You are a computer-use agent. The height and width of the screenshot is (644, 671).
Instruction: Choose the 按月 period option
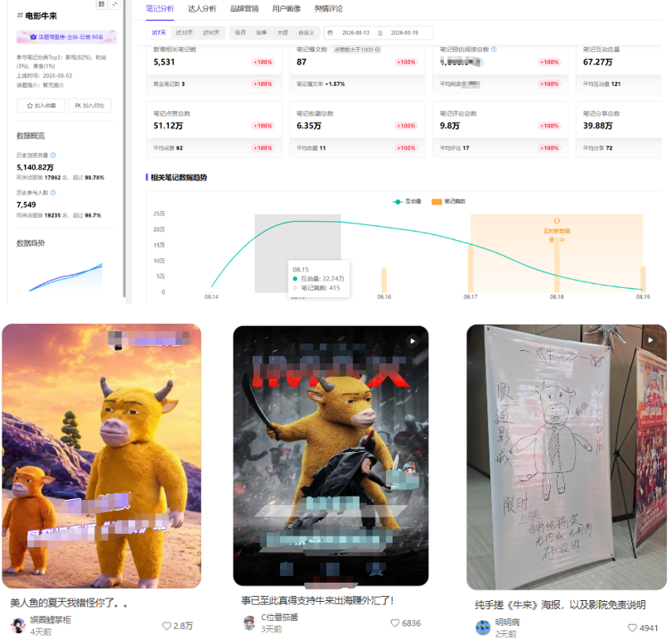240,32
